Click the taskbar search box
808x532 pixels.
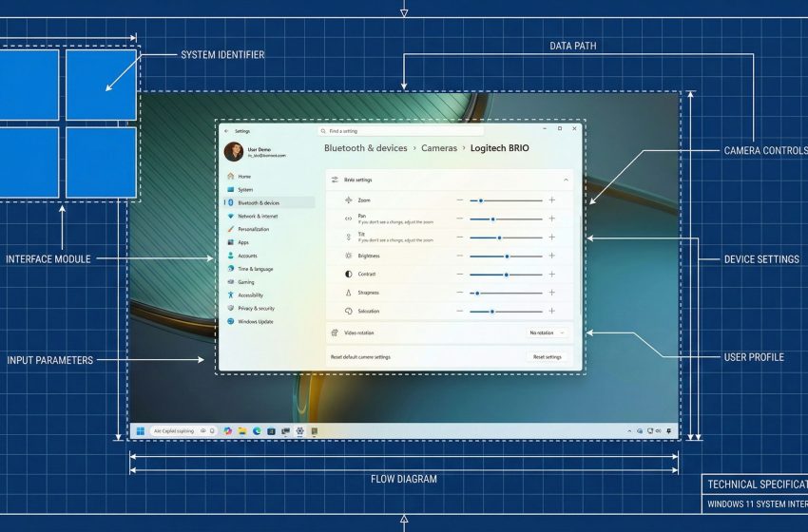coord(183,431)
